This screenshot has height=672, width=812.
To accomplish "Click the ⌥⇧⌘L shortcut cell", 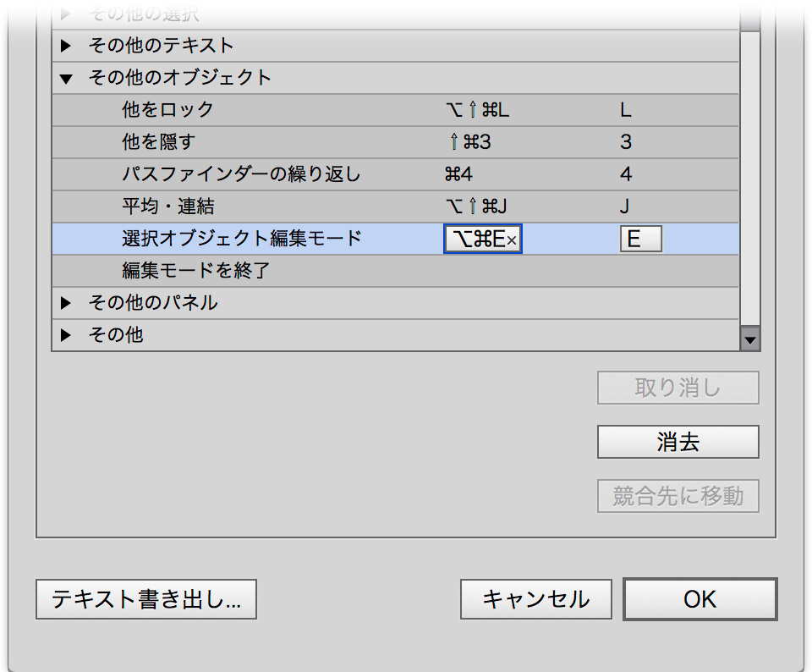I will (x=477, y=110).
